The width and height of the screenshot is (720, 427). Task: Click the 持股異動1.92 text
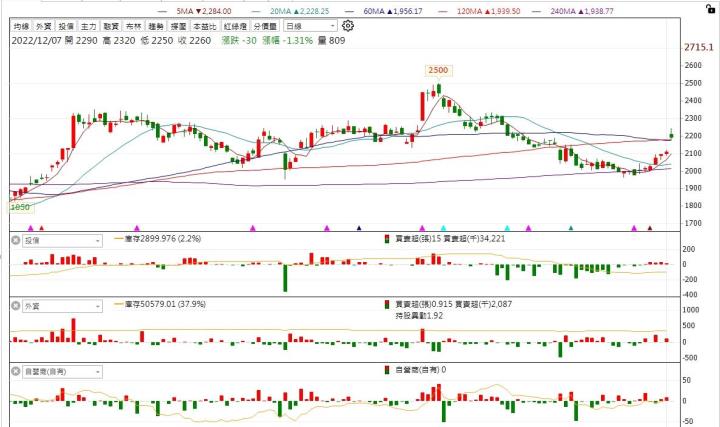[419, 316]
